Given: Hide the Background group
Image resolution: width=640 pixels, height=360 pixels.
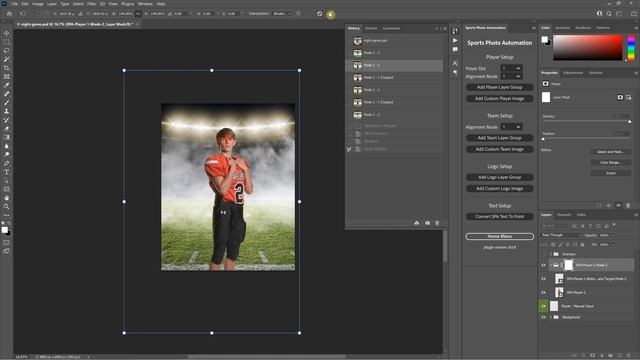Looking at the screenshot, I should pos(543,317).
